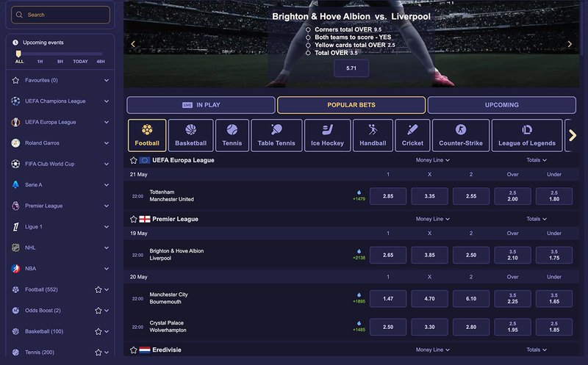This screenshot has width=588, height=365.
Task: Set upcoming events slider to 8H
Action: coord(60,61)
